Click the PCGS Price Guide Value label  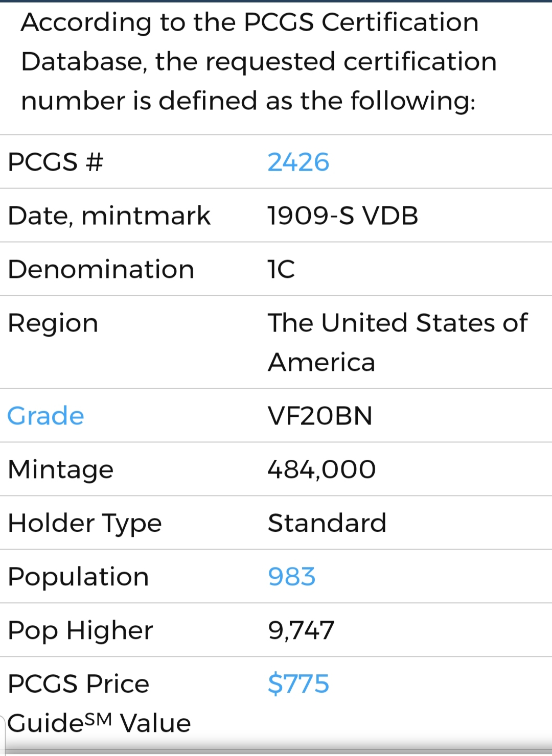[x=99, y=703]
